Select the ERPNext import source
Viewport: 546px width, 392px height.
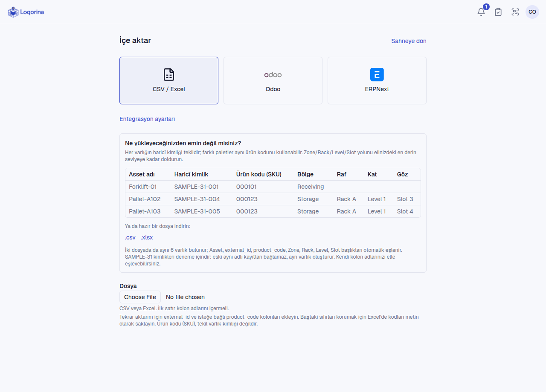[x=377, y=81]
